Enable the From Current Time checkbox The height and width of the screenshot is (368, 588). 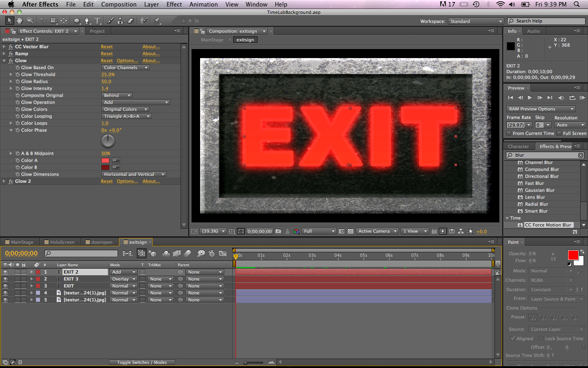point(509,133)
